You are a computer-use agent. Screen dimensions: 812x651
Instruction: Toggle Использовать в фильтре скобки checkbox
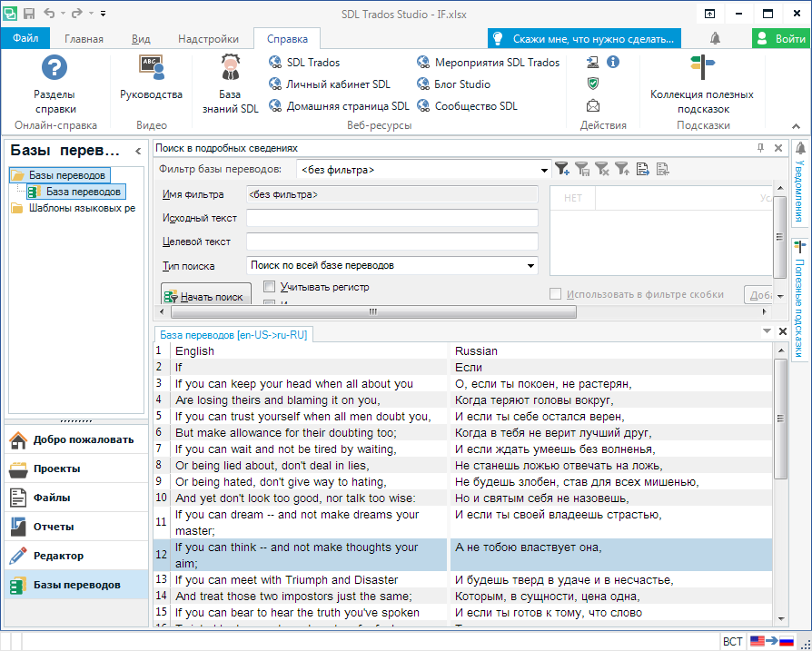coord(555,294)
